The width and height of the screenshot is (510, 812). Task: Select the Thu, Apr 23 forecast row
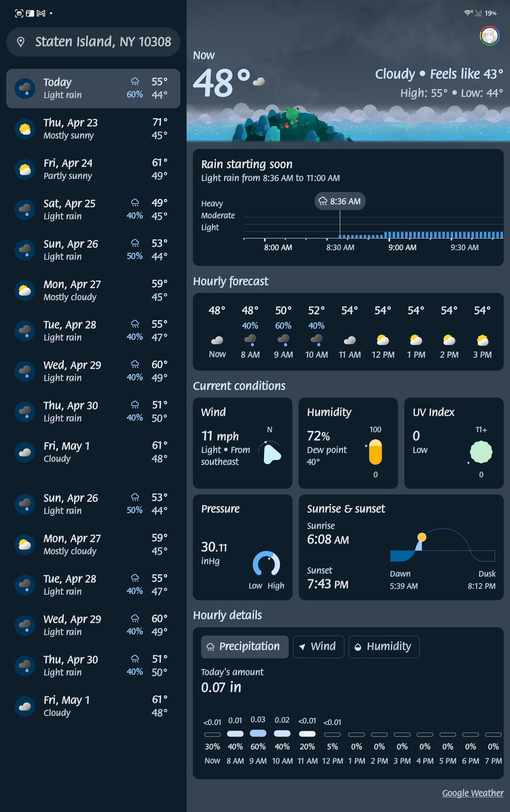pyautogui.click(x=93, y=129)
